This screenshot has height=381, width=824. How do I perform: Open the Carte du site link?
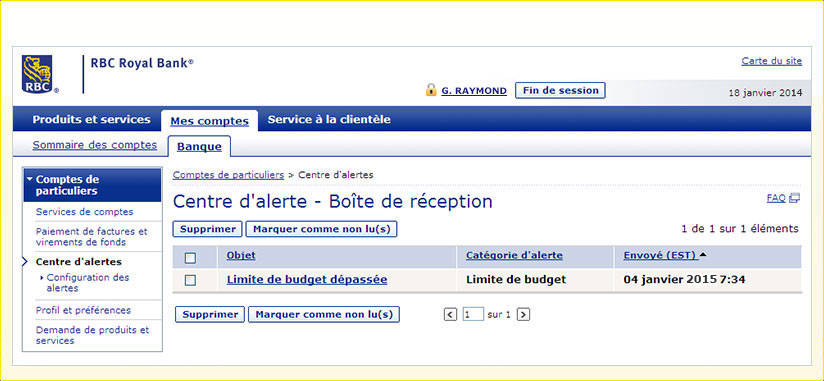pyautogui.click(x=771, y=61)
